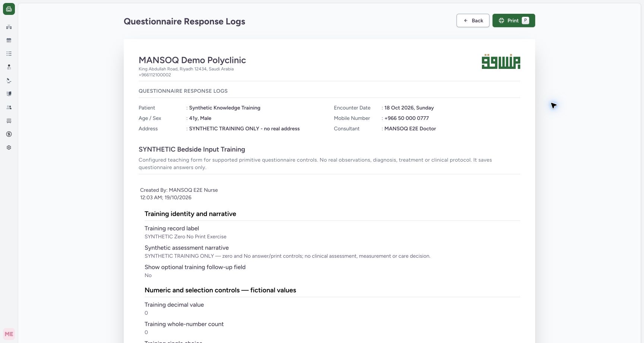Click the Training whole-number count label
This screenshot has height=343, width=644.
[x=184, y=324]
